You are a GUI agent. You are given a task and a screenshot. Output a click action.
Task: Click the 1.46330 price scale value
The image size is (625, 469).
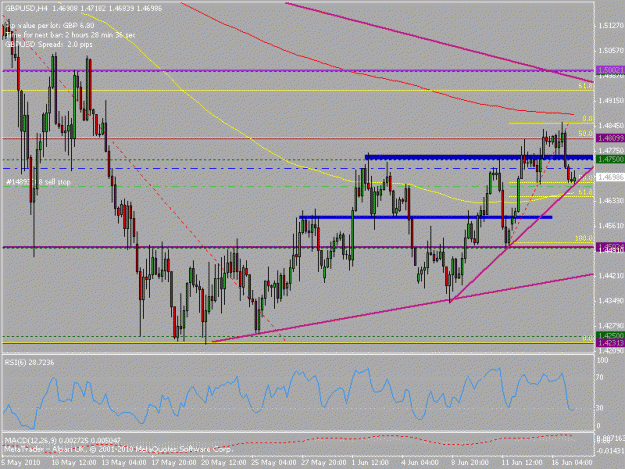pyautogui.click(x=611, y=200)
